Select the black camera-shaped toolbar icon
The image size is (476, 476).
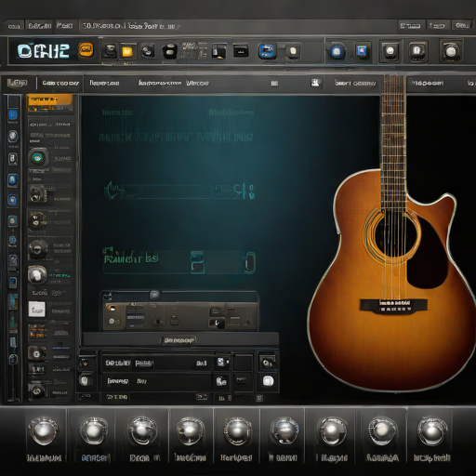[170, 51]
